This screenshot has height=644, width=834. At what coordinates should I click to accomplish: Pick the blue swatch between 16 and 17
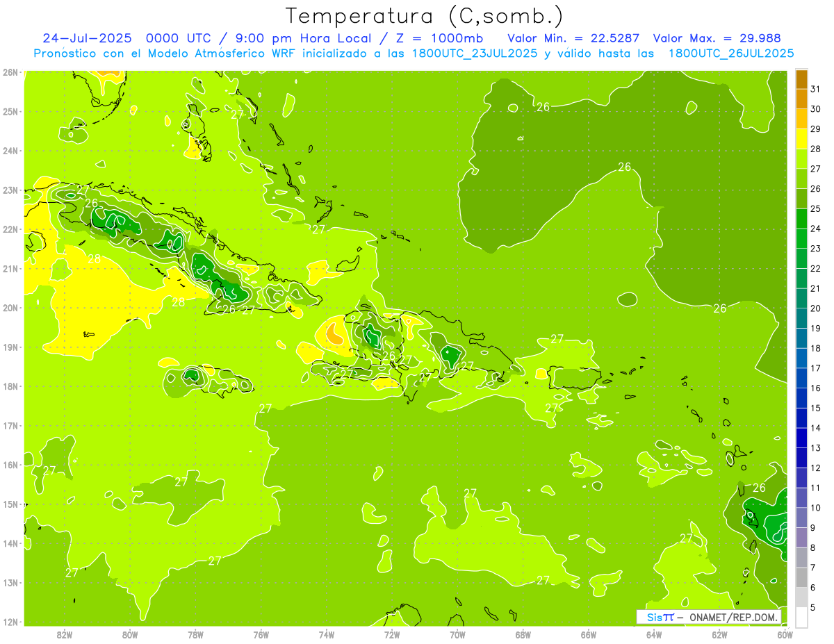(801, 378)
